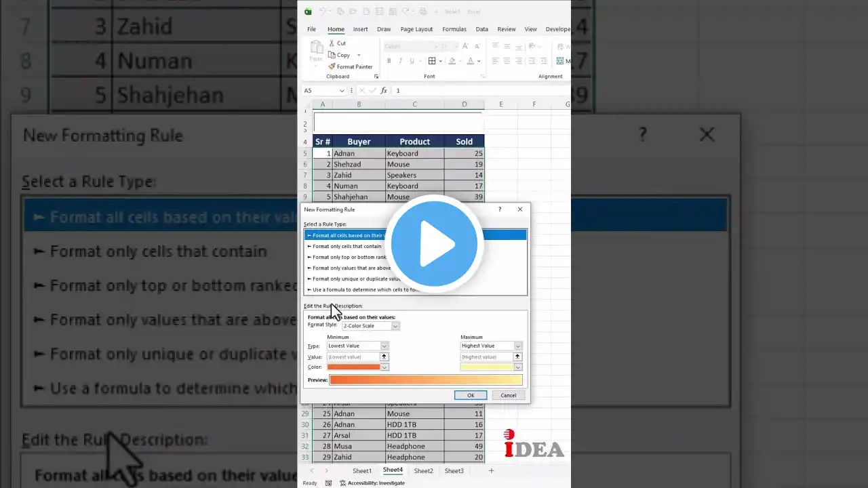Click the Borders icon in Font group
Viewport: 868px width, 488px height.
click(431, 61)
